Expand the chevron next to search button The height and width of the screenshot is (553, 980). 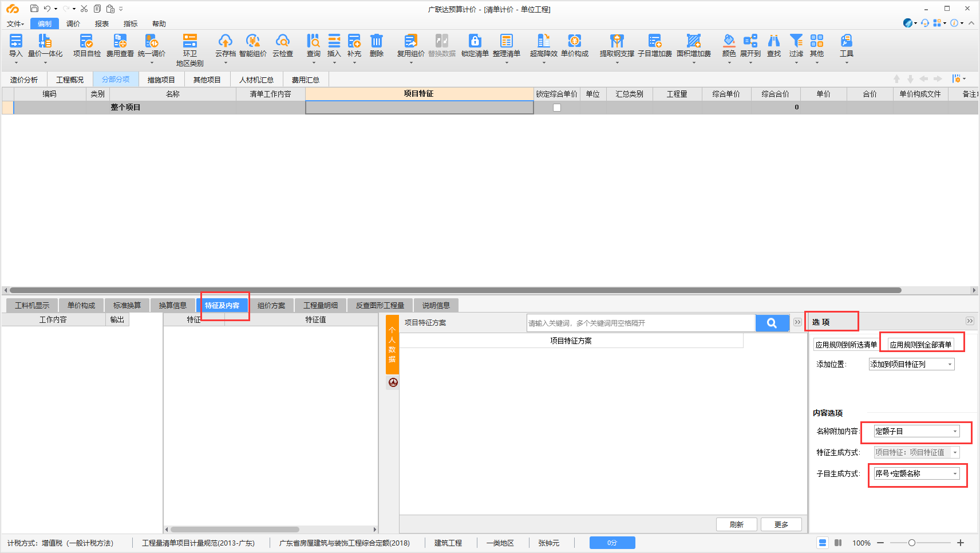[797, 322]
